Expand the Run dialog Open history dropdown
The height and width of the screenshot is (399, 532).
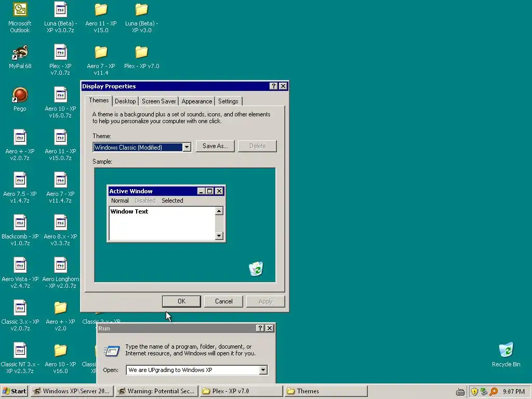263,370
